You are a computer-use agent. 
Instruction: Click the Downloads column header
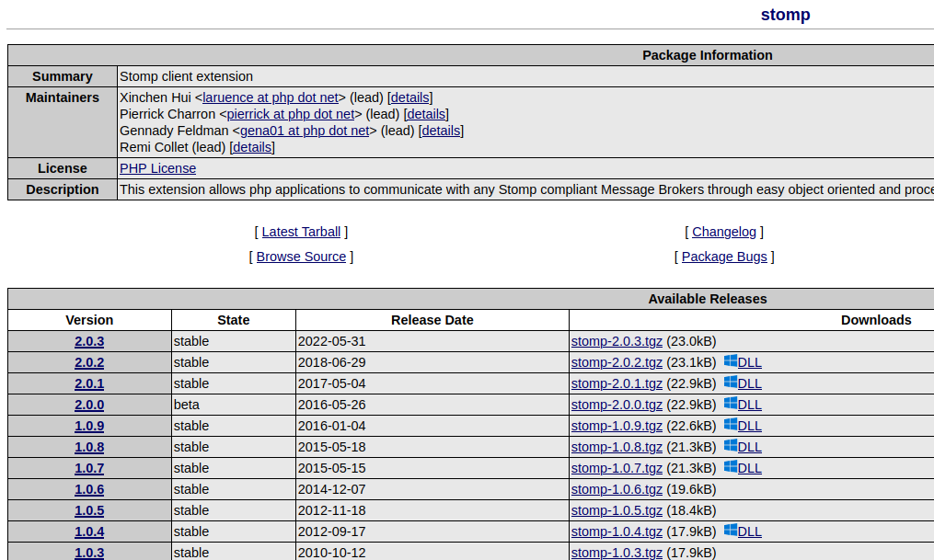[876, 320]
